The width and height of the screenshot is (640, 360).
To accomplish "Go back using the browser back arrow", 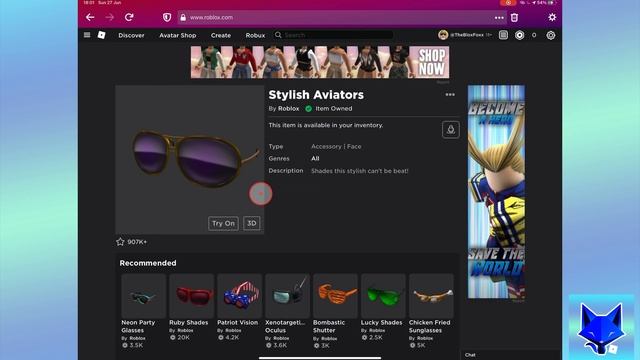I will pyautogui.click(x=90, y=17).
